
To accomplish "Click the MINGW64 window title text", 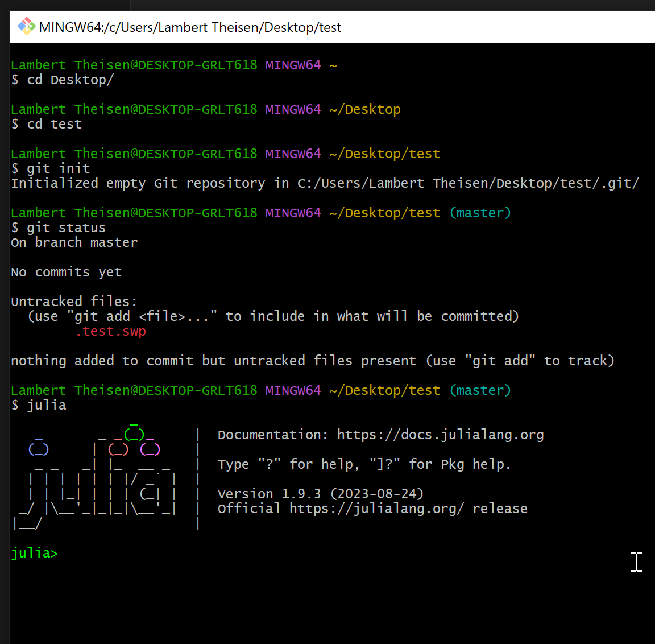I will tap(190, 27).
